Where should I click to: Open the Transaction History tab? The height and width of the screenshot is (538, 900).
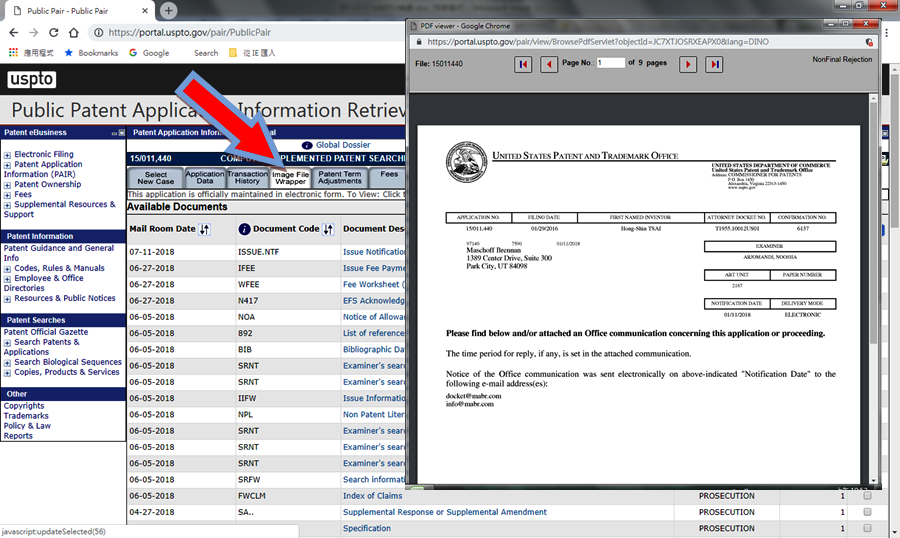point(247,177)
